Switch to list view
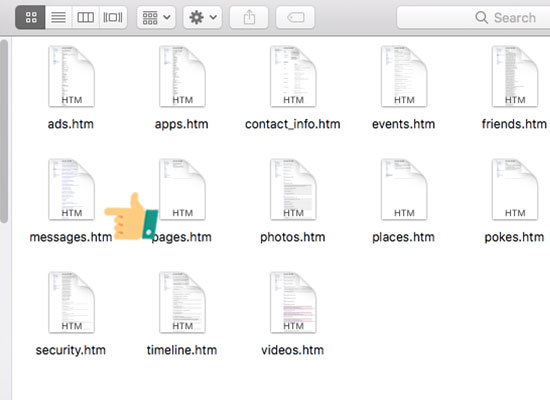 pyautogui.click(x=59, y=17)
